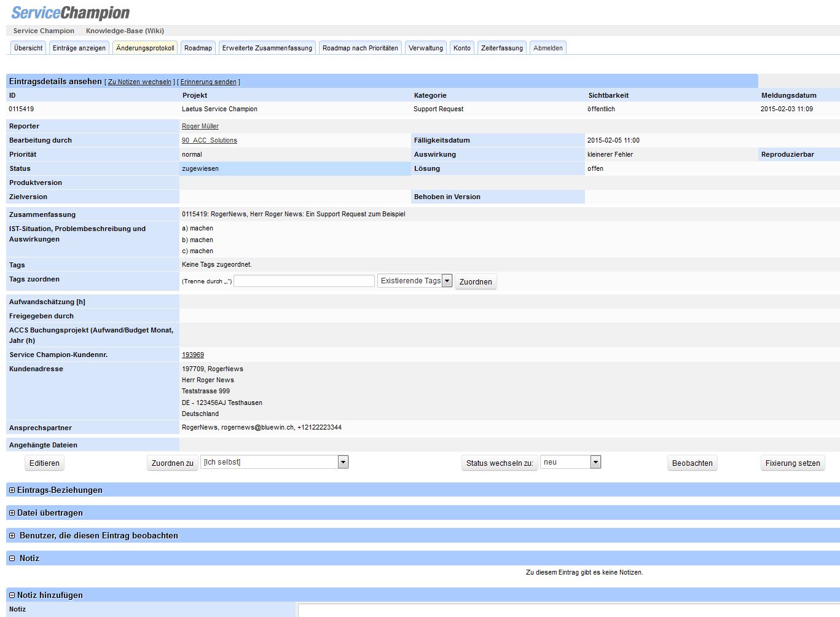Select the Meldungsdatum value 2015-02-03 11:09
The height and width of the screenshot is (617, 840).
point(787,109)
